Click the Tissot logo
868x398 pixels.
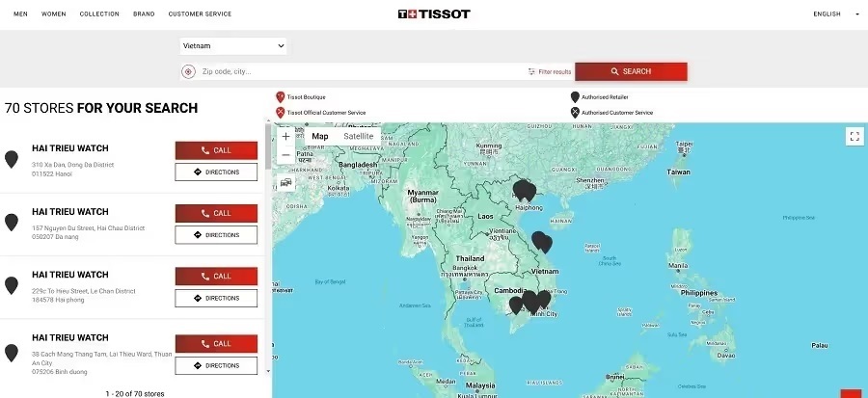pyautogui.click(x=433, y=13)
